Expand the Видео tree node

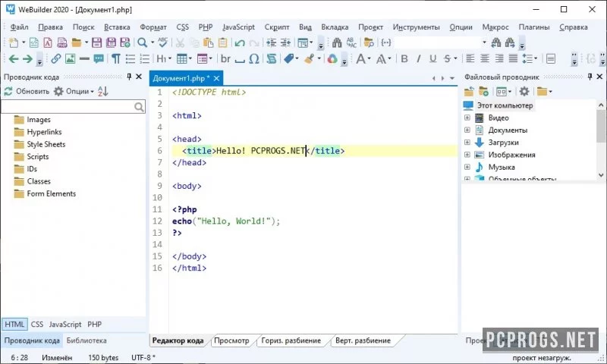point(467,118)
